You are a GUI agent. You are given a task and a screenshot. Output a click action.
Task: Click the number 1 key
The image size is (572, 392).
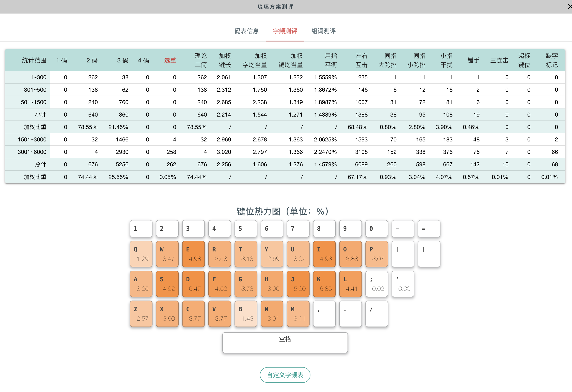[x=141, y=229]
